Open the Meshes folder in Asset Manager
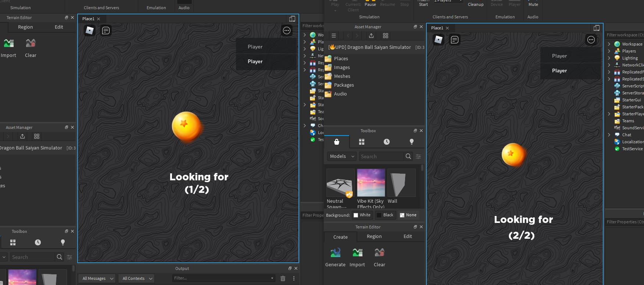 [342, 76]
